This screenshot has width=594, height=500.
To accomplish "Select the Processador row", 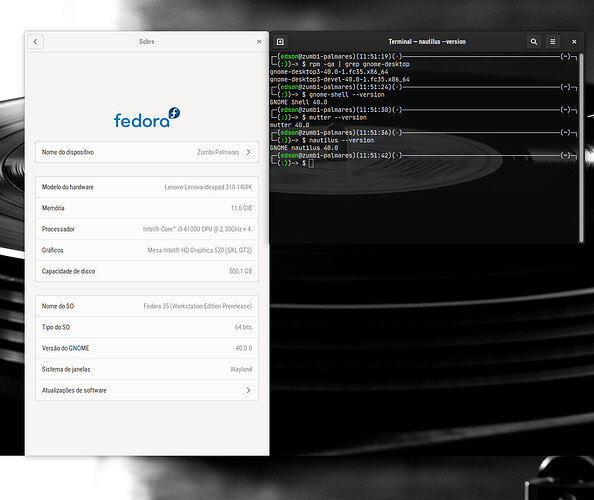I will pyautogui.click(x=147, y=229).
